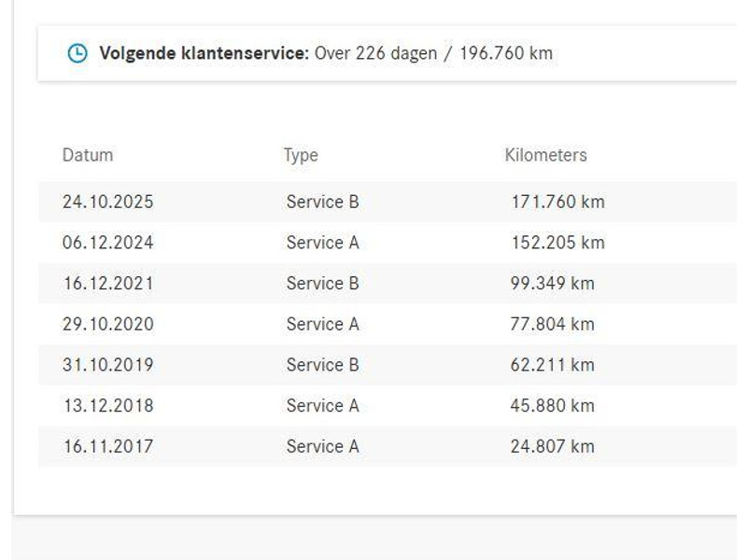Select the 24.10.2025 date cell

click(108, 202)
